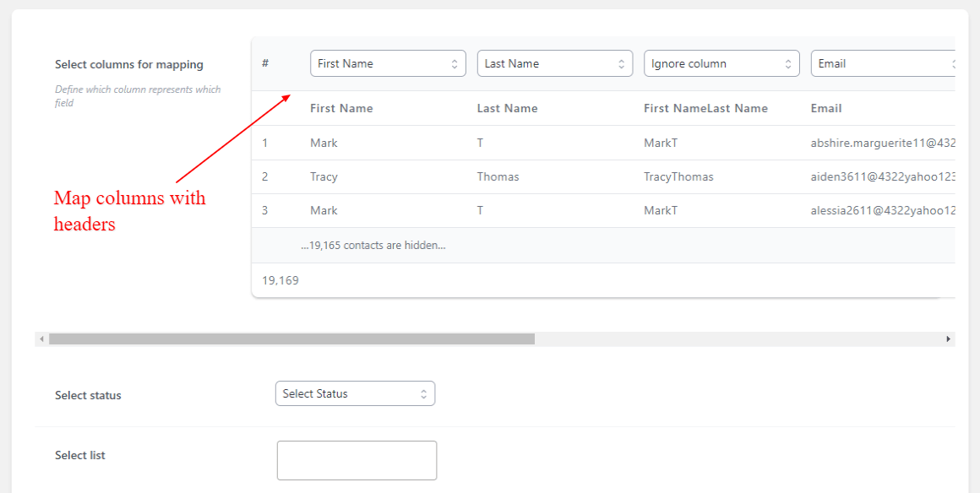Click the left arrow of horizontal scrollbar
Screen dimensions: 980x493
42,339
